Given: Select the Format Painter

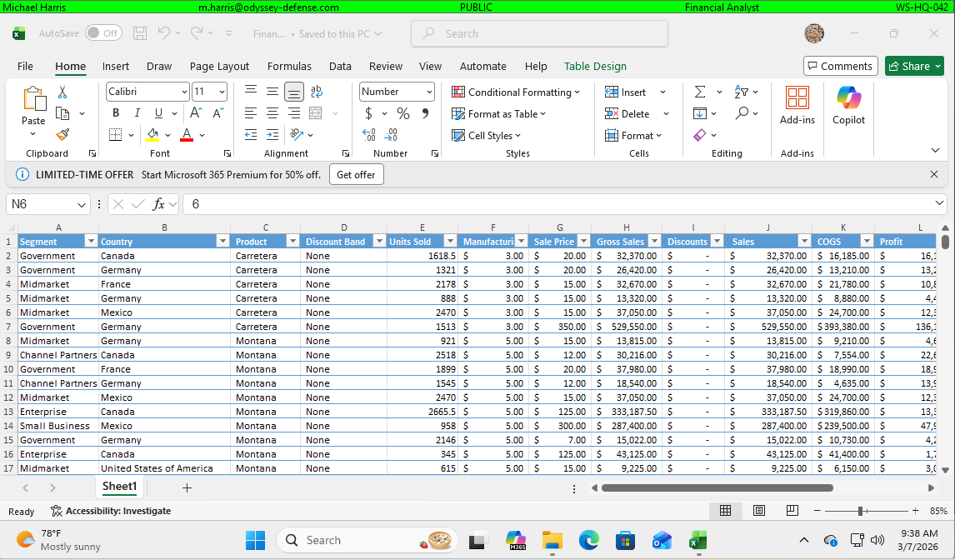Looking at the screenshot, I should point(62,134).
